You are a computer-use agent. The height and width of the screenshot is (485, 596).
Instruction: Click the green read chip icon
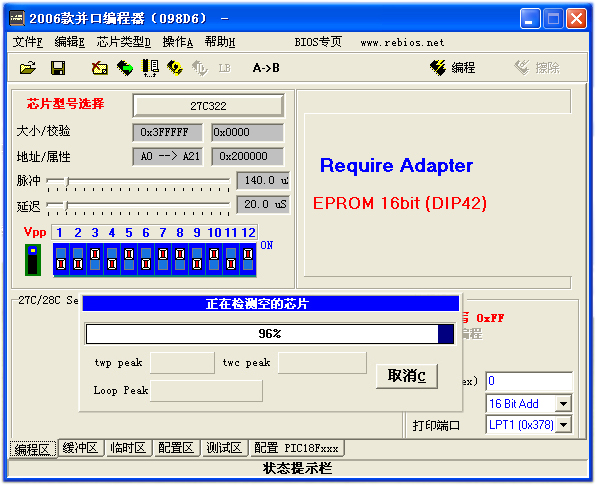125,68
